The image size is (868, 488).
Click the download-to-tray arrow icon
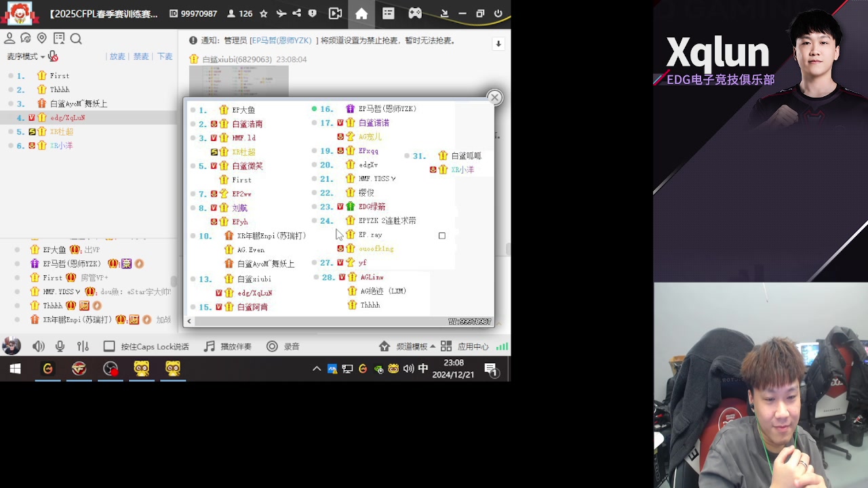[x=444, y=14]
